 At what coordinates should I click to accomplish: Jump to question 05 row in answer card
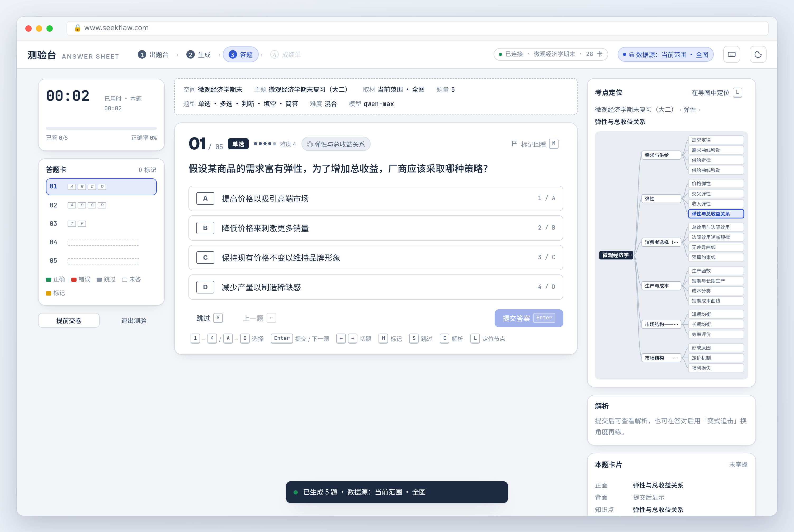click(101, 260)
